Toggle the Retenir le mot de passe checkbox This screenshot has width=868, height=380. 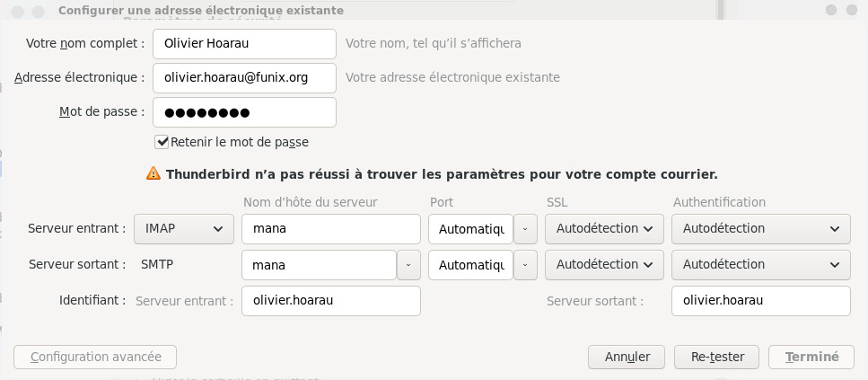tap(162, 142)
